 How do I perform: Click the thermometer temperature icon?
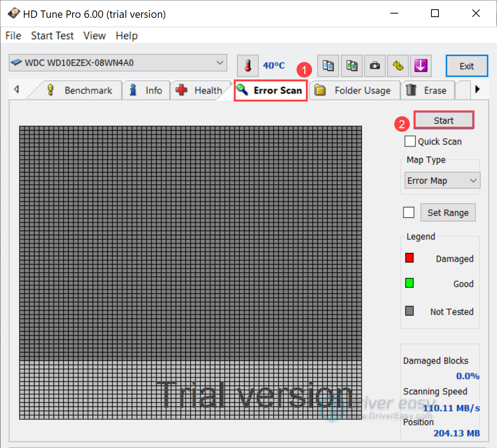(248, 65)
